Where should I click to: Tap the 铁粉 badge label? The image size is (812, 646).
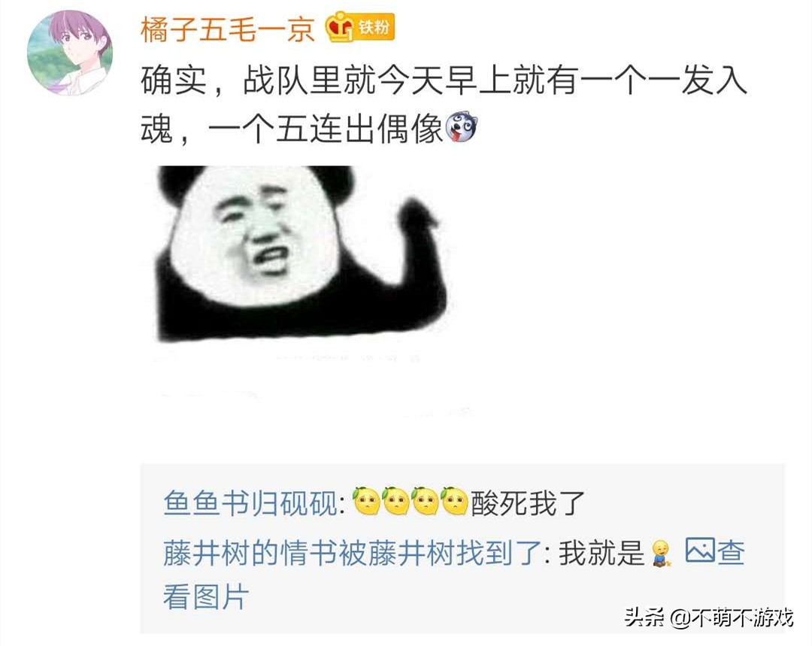point(374,26)
